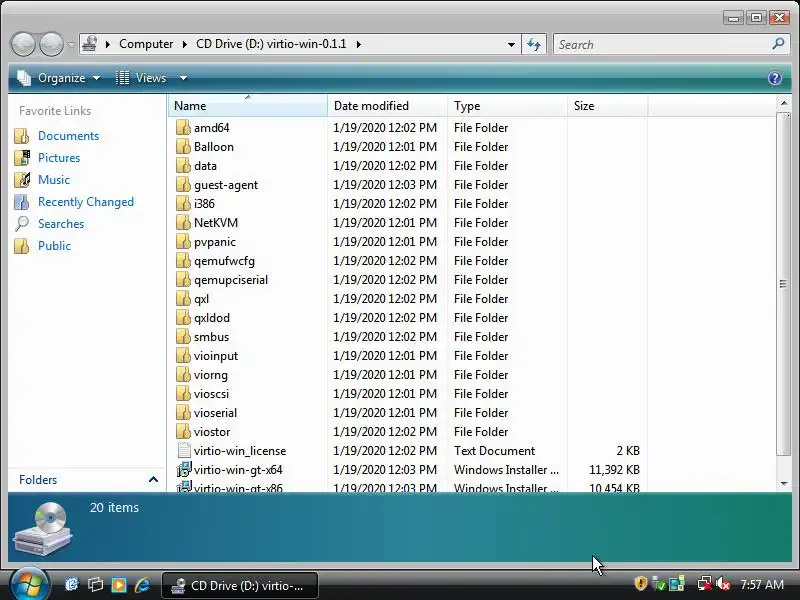This screenshot has height=600, width=800.
Task: Click the computer icon in address bar
Action: point(89,44)
